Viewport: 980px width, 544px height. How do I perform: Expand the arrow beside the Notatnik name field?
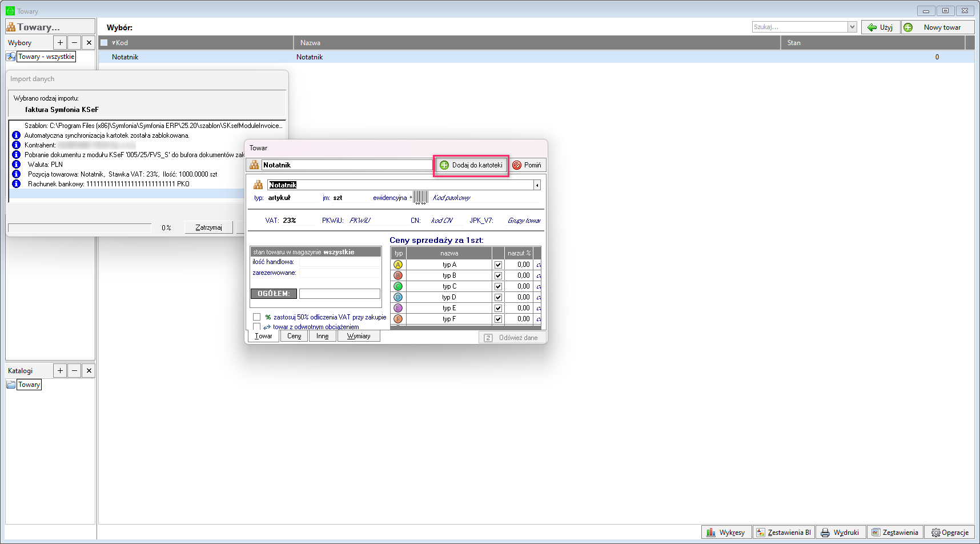pyautogui.click(x=537, y=185)
